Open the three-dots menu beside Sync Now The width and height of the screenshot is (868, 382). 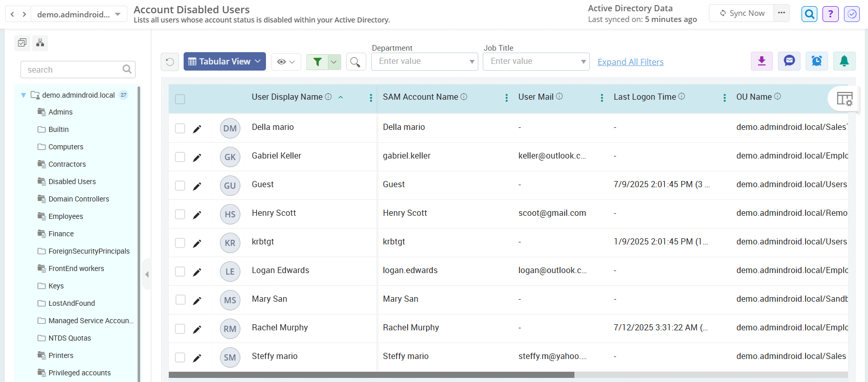click(x=781, y=13)
